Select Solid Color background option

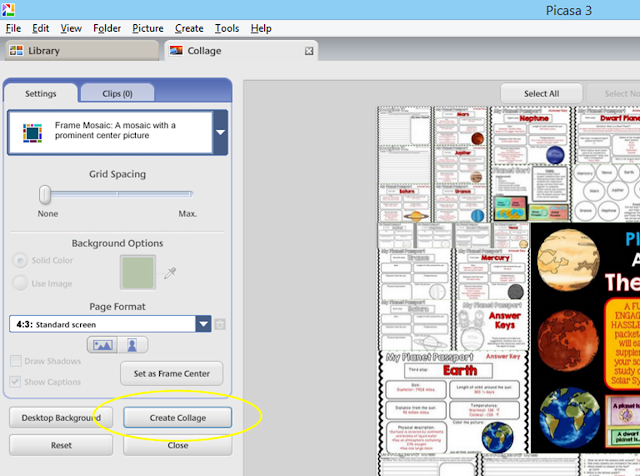tap(20, 260)
